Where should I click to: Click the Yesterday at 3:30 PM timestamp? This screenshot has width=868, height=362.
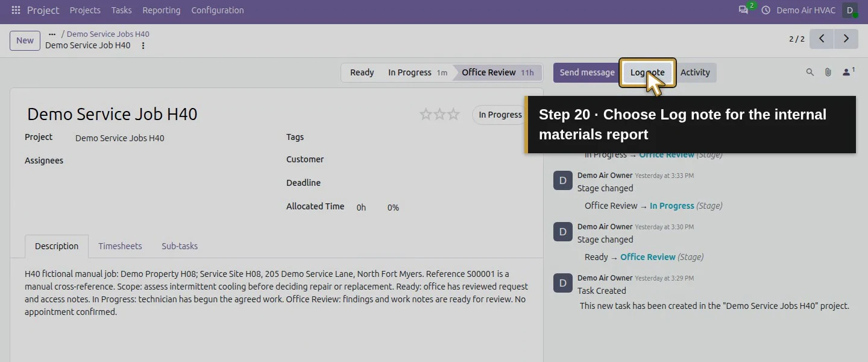(x=664, y=227)
